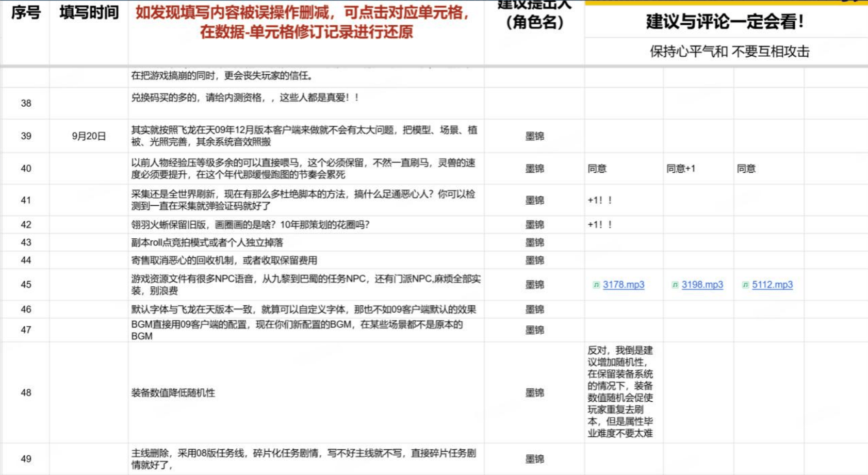
Task: Open the 3198.mp3 audio link
Action: (x=702, y=285)
